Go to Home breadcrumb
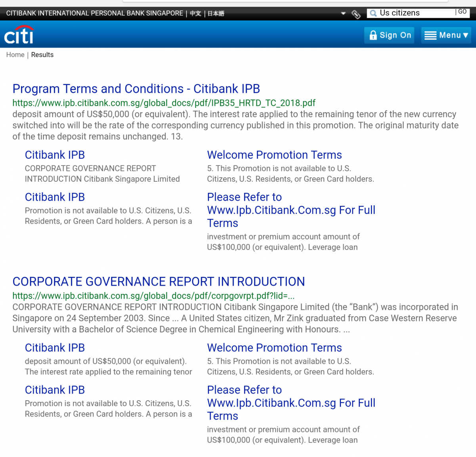The width and height of the screenshot is (476, 457). coord(15,55)
